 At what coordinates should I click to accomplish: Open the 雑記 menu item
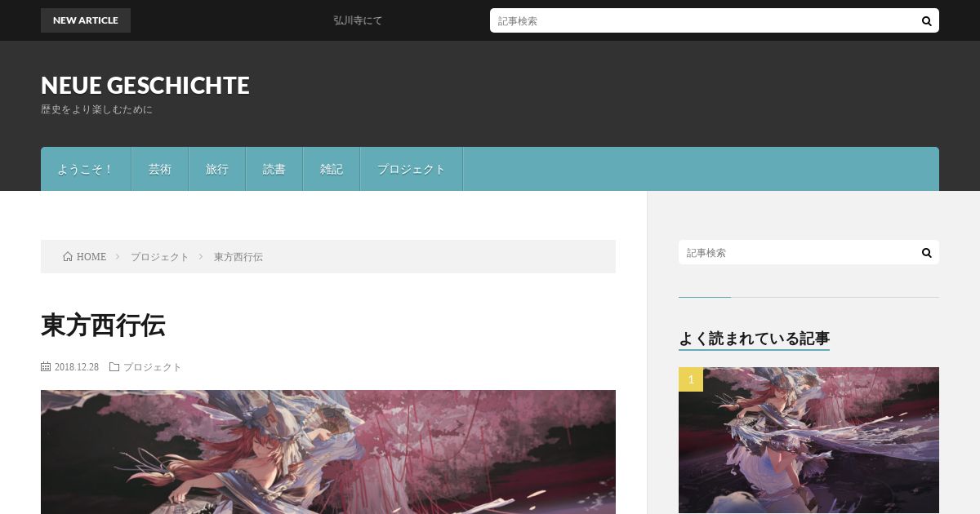coord(332,169)
